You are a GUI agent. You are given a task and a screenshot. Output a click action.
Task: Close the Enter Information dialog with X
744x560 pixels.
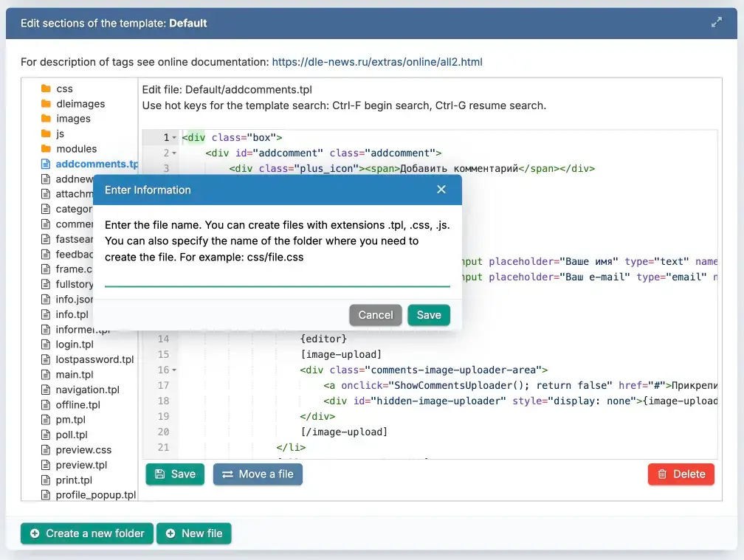coord(441,190)
